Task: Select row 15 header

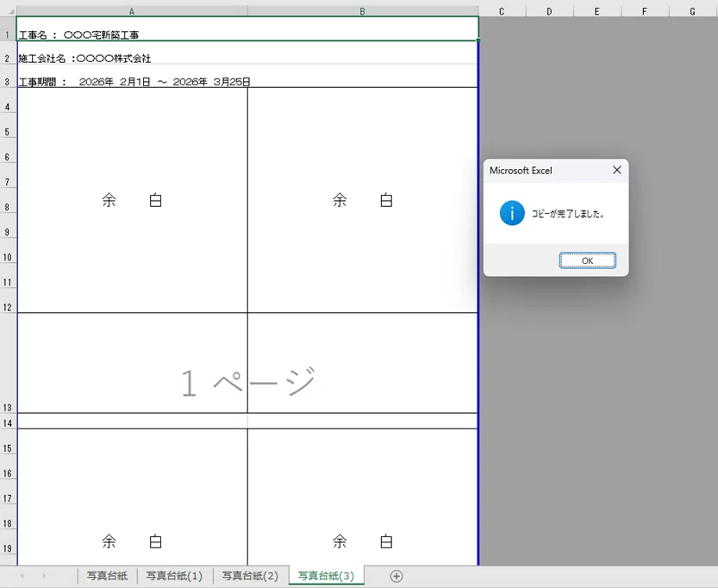Action: coord(8,441)
